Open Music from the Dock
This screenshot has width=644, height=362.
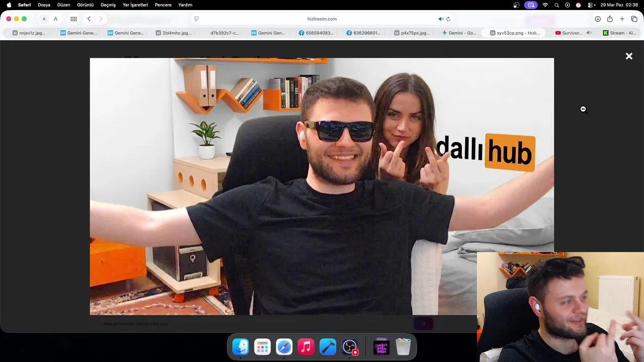pos(306,346)
